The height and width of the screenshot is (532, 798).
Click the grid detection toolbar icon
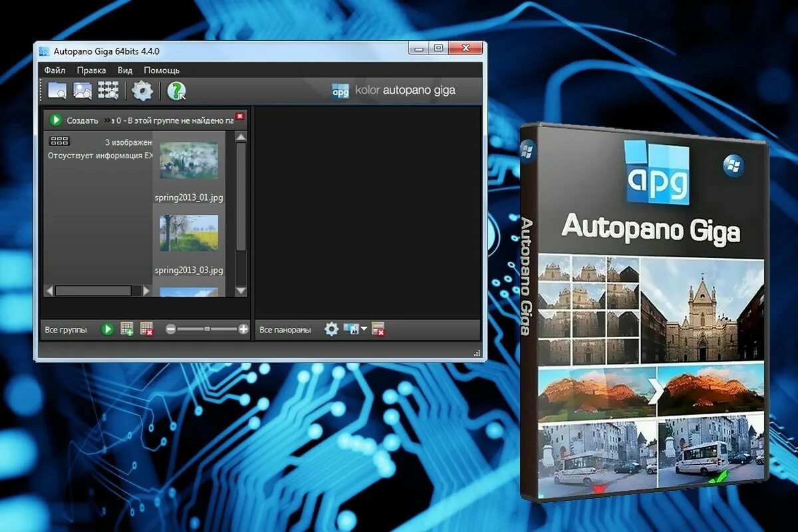(x=108, y=90)
